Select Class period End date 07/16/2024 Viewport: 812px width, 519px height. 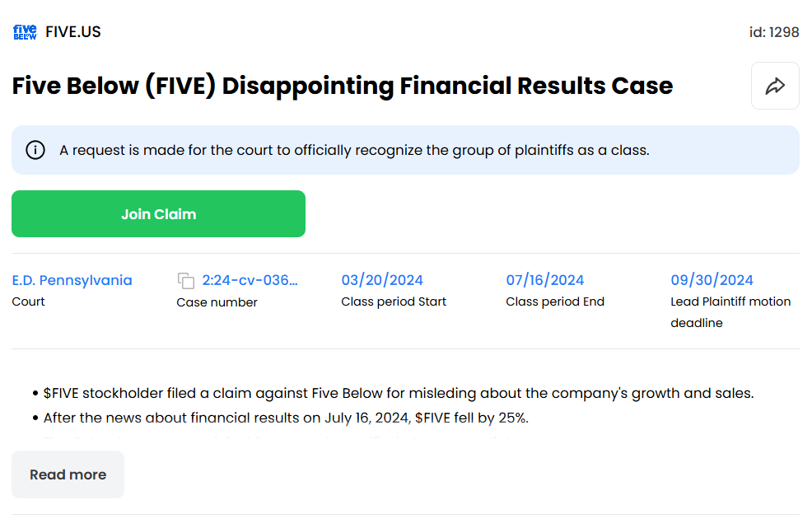tap(545, 280)
